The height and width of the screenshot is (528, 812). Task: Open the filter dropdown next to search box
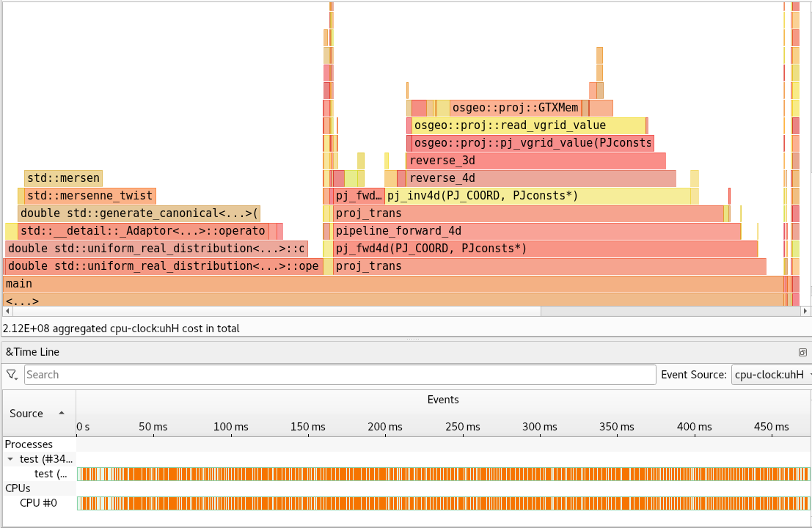pos(12,374)
